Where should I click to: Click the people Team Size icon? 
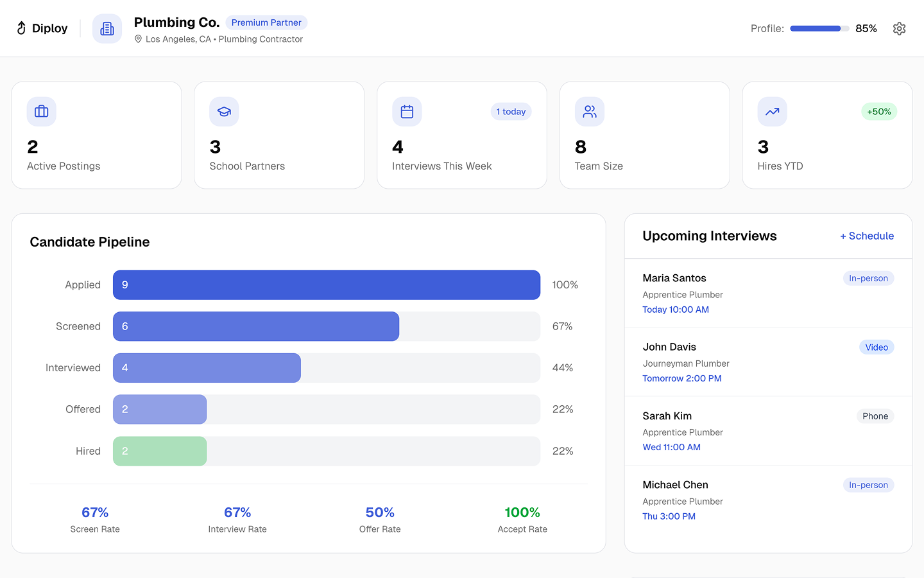pyautogui.click(x=589, y=112)
